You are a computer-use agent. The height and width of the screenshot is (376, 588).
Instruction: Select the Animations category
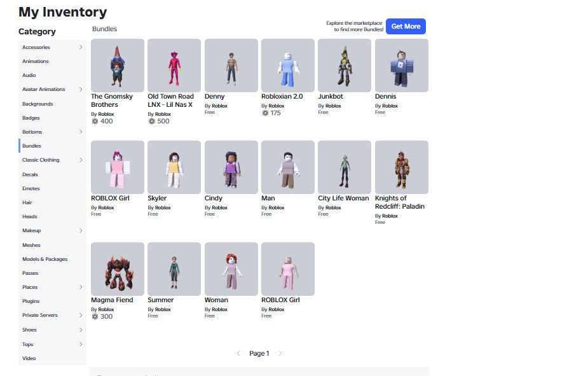coord(35,61)
